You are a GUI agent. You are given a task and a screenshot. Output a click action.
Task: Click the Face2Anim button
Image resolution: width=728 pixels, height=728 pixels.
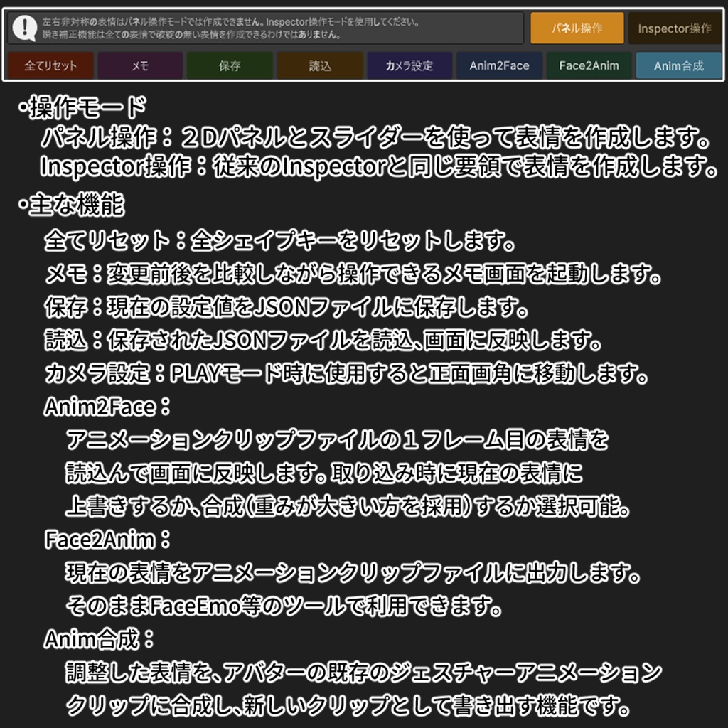click(x=589, y=65)
